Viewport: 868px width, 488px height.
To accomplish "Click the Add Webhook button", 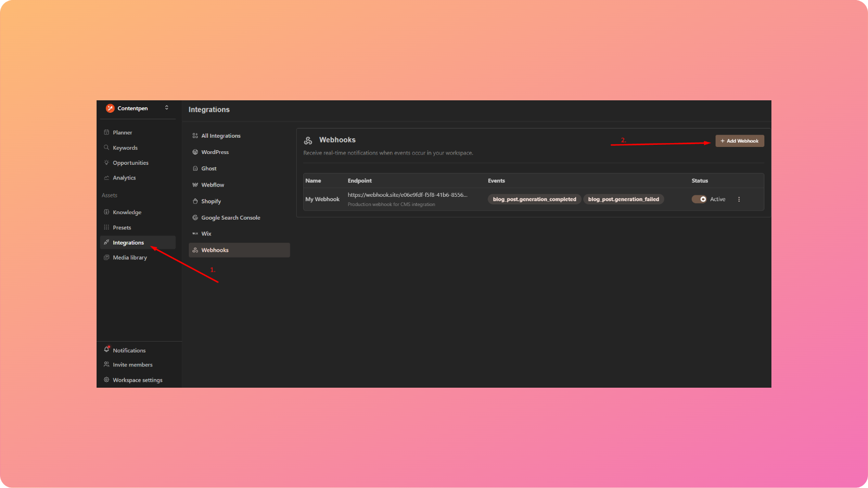I will click(x=739, y=140).
